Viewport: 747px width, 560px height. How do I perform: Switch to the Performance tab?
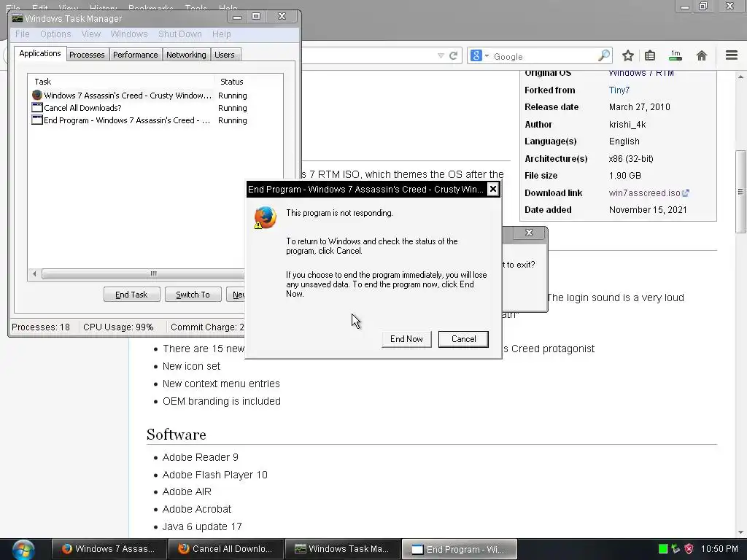point(135,55)
